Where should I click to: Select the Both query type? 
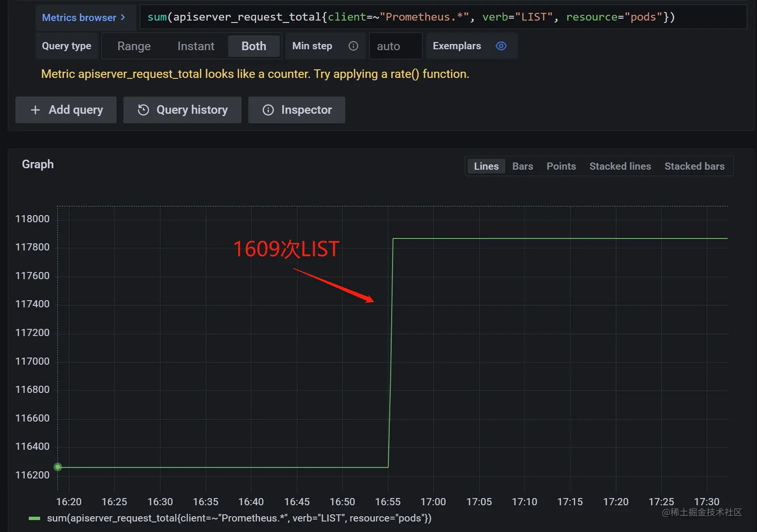coord(254,46)
